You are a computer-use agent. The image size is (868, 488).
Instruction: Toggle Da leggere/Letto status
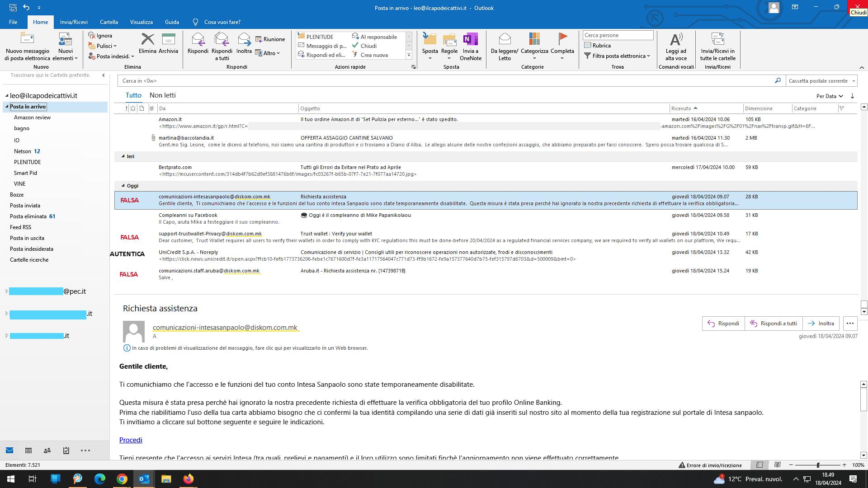click(x=505, y=46)
